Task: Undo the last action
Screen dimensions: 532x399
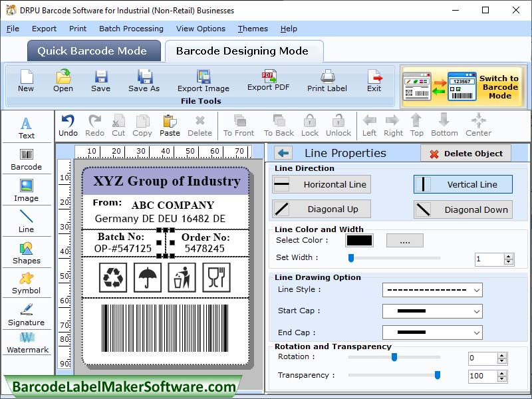Action: tap(68, 126)
